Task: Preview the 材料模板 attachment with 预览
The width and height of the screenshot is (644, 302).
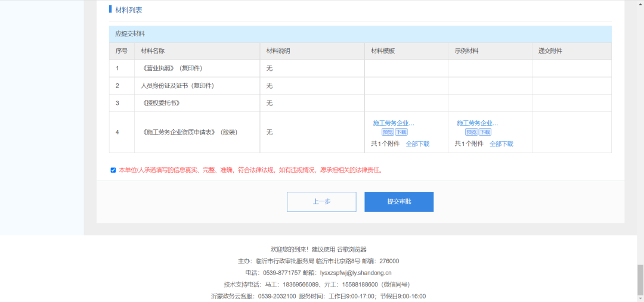Action: click(x=388, y=132)
